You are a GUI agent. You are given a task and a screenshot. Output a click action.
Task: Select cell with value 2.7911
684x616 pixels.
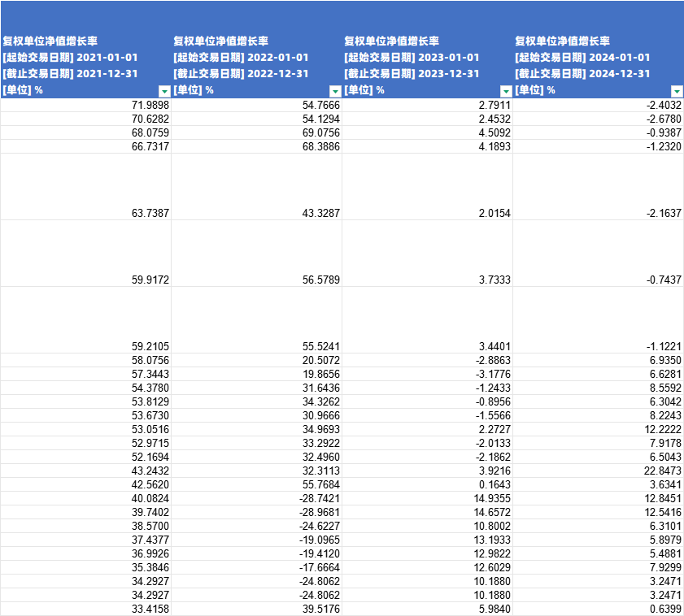(428, 105)
